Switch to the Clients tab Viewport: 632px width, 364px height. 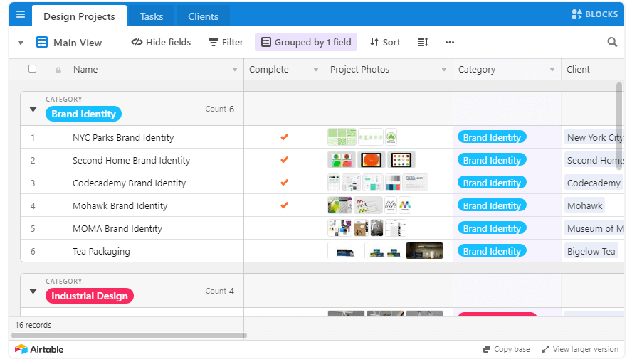pyautogui.click(x=203, y=16)
